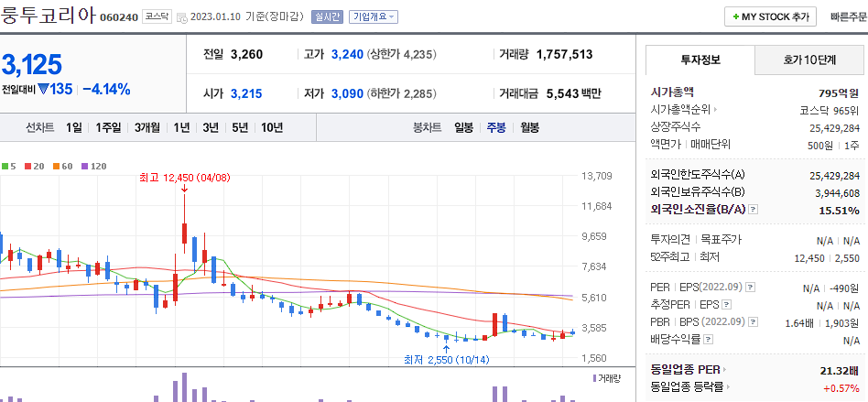Click the 실시간 button
Viewport: 868px width, 402px height.
327,16
